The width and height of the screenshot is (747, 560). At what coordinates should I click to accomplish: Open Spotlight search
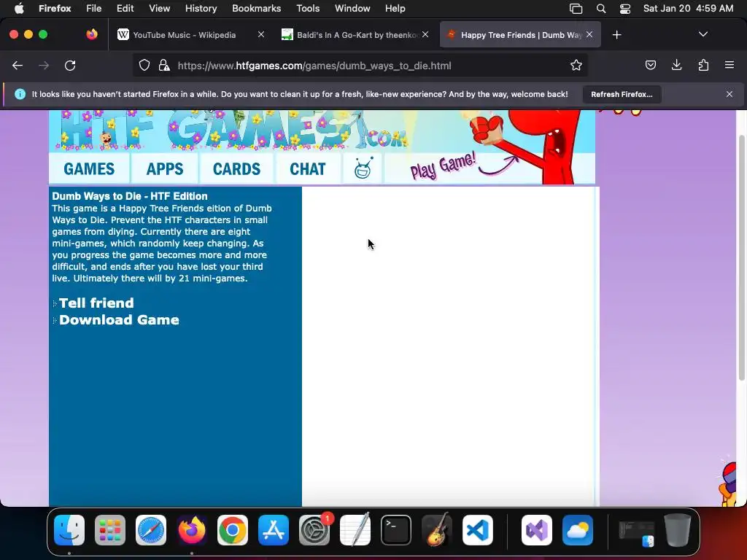(x=601, y=9)
